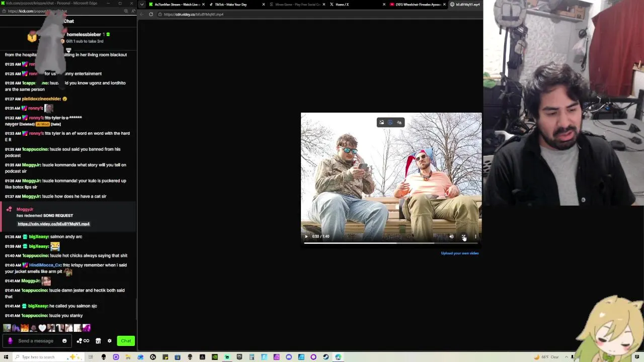The image size is (644, 362).
Task: Open the emoji picker in chat input
Action: 64,341
